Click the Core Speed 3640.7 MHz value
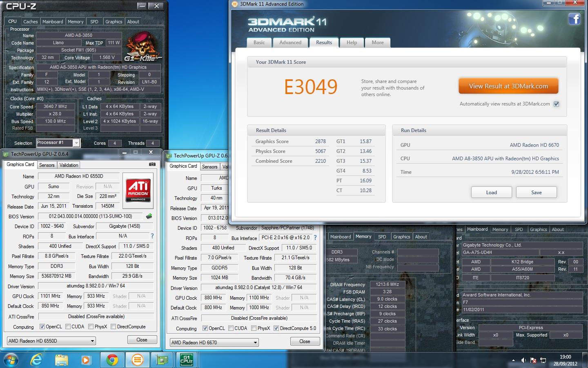588x368 pixels. (x=56, y=106)
